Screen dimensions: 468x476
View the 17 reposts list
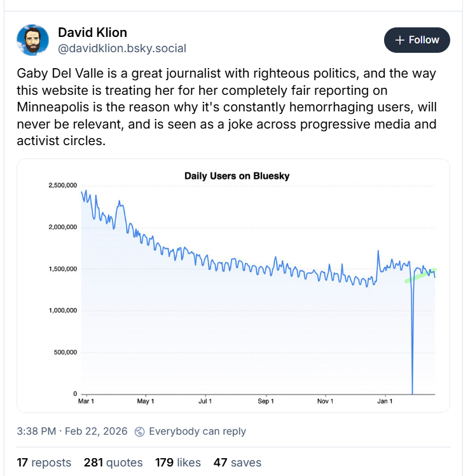(x=44, y=463)
